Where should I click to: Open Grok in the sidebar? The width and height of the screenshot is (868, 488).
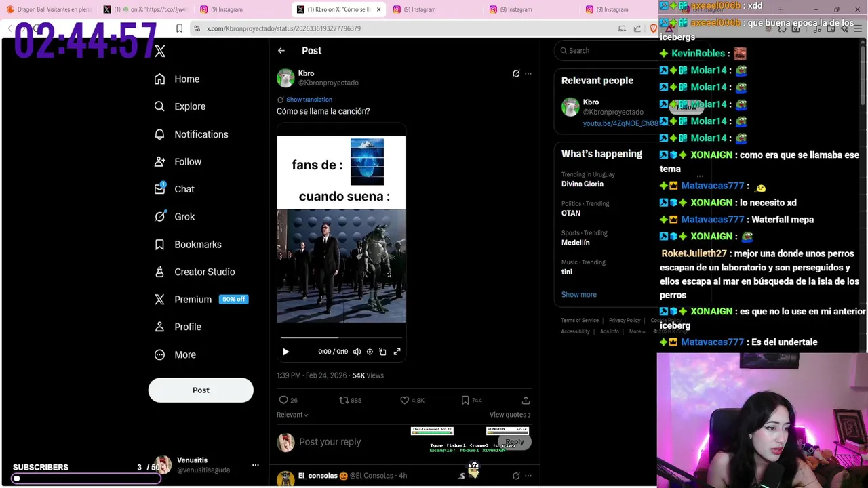pyautogui.click(x=174, y=217)
